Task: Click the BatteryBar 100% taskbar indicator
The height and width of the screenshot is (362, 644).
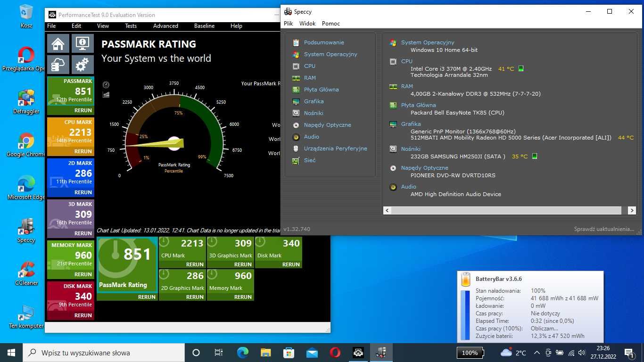Action: [x=470, y=353]
